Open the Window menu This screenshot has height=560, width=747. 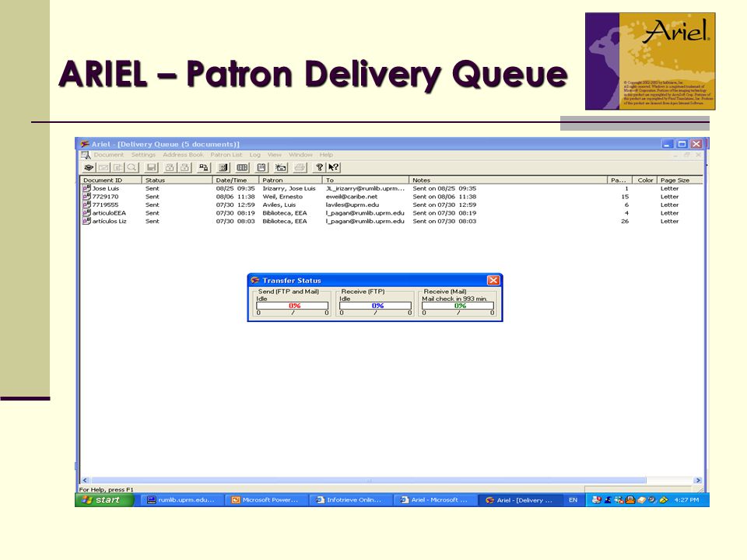pyautogui.click(x=300, y=155)
